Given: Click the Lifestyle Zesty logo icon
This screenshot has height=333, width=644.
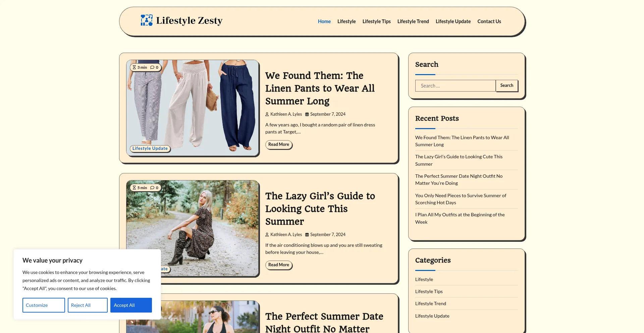Looking at the screenshot, I should click(x=147, y=20).
